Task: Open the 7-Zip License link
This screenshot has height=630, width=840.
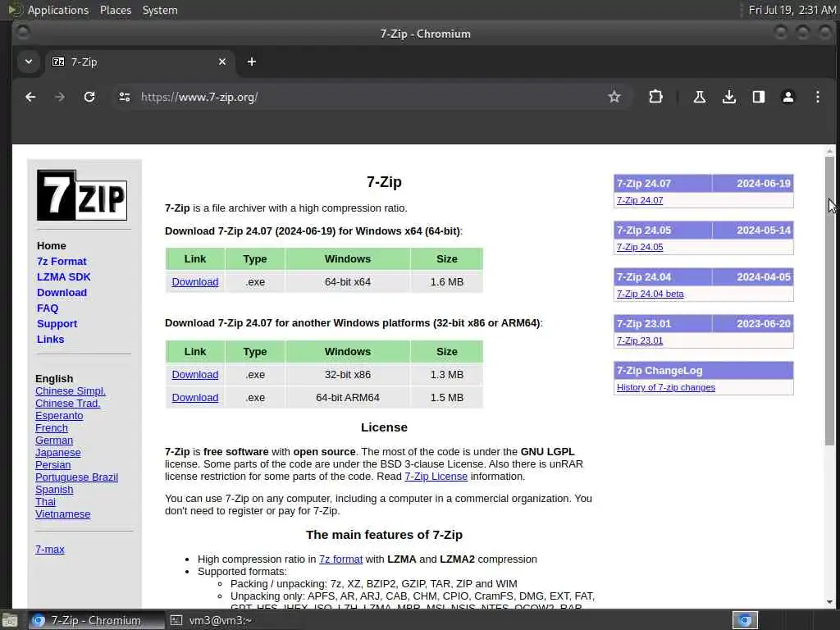Action: coord(436,477)
